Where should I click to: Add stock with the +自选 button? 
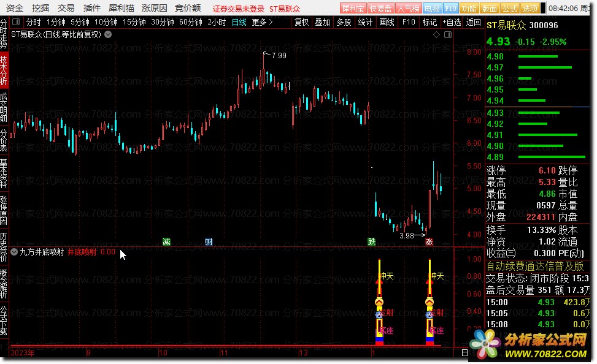click(x=452, y=23)
